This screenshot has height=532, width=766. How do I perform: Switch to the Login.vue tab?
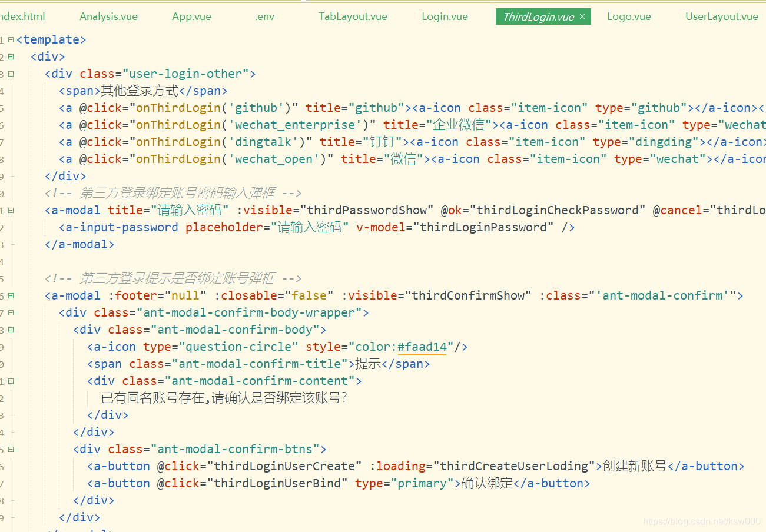(x=445, y=16)
